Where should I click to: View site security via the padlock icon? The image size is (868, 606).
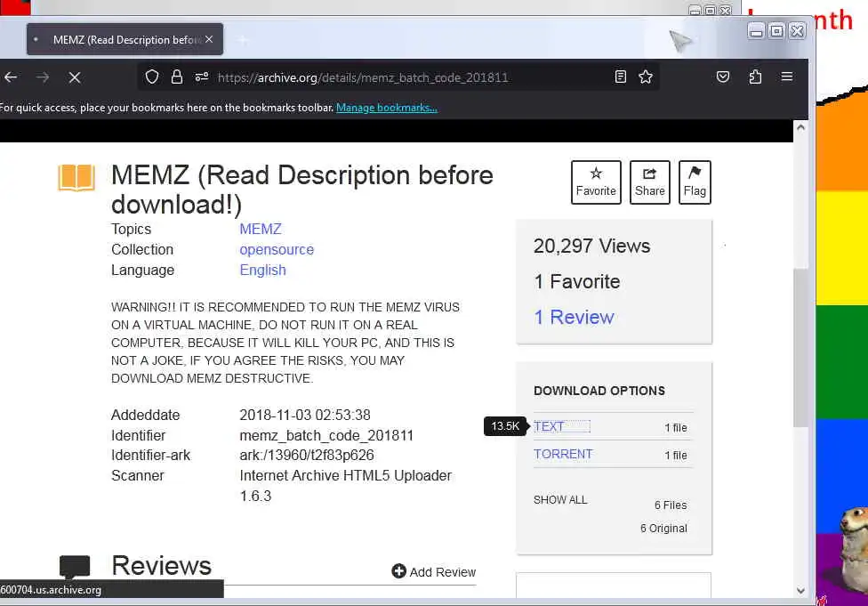pos(177,77)
